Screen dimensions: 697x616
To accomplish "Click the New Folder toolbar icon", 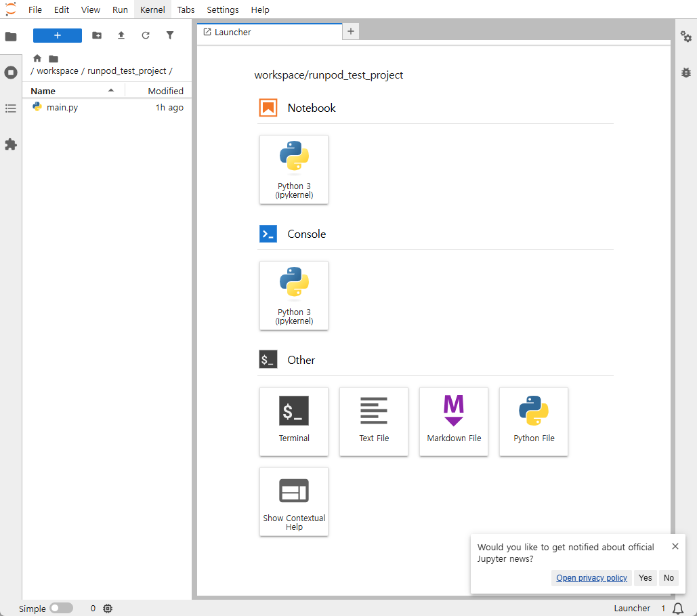I will 97,35.
